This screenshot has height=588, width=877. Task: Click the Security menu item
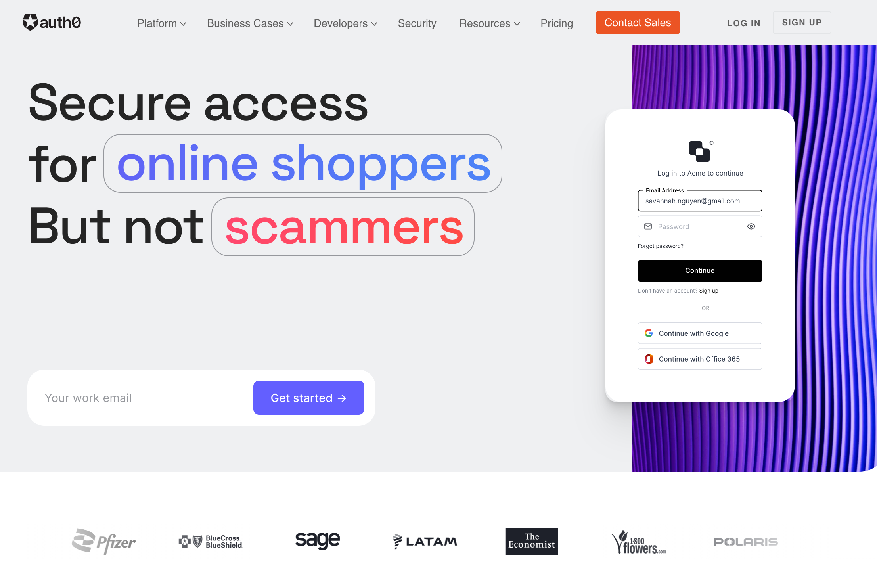[x=417, y=23]
